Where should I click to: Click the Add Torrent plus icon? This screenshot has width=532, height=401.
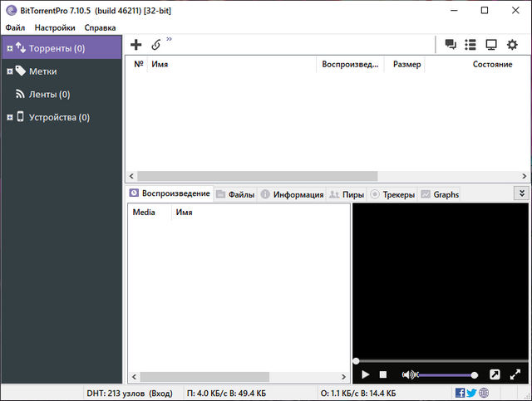[x=136, y=45]
